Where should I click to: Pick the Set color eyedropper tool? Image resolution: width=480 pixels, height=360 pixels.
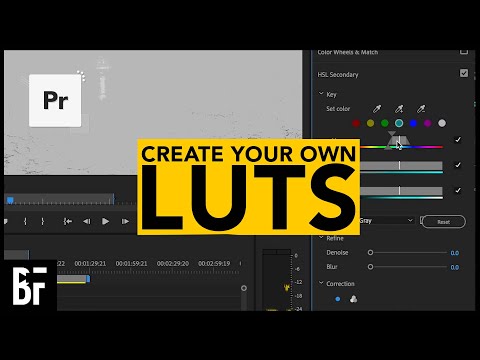(377, 109)
